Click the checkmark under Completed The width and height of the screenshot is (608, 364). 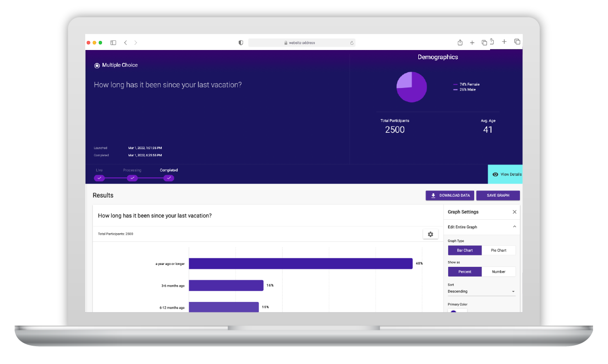(168, 178)
